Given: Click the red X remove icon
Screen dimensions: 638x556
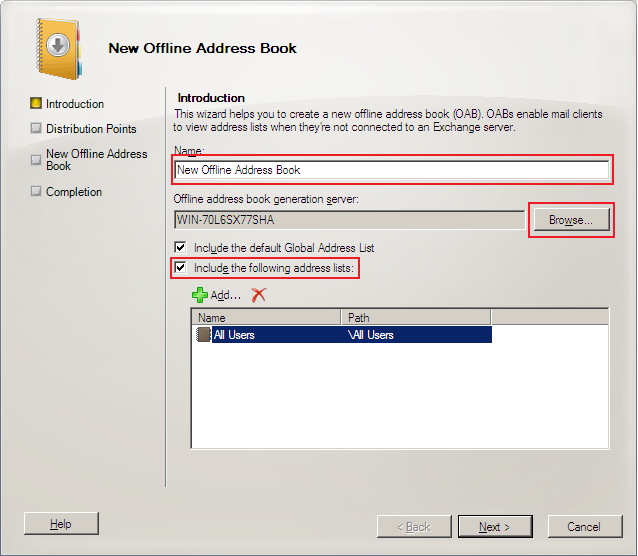Looking at the screenshot, I should (258, 295).
